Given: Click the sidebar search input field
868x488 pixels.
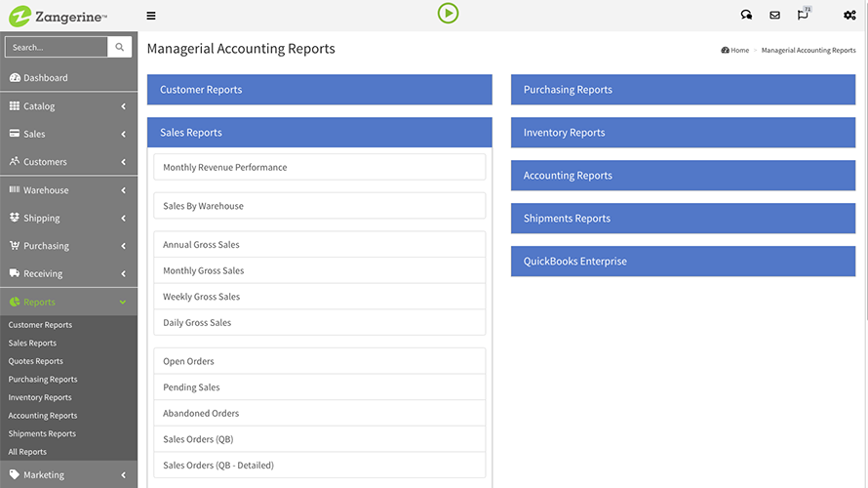Looking at the screenshot, I should (x=57, y=47).
